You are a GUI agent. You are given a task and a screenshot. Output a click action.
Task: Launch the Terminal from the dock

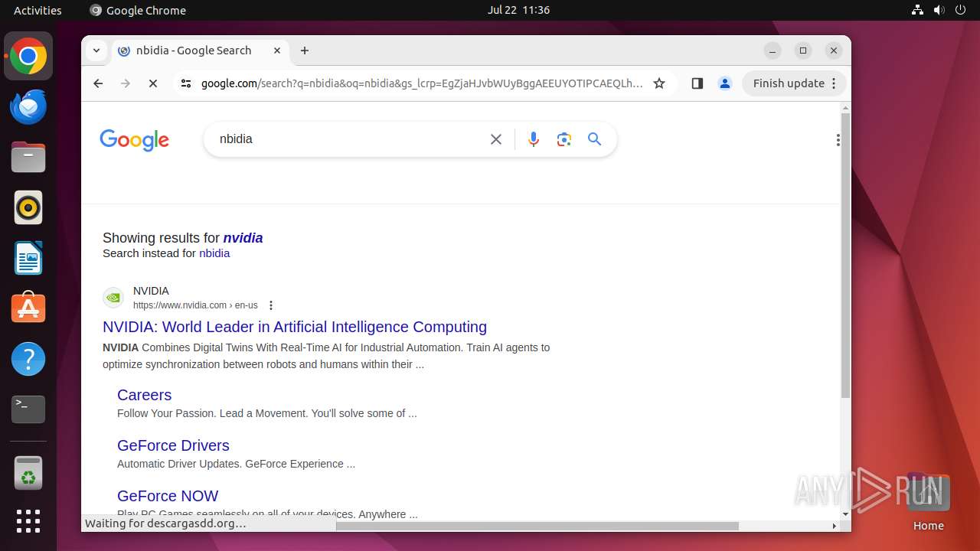[x=28, y=409]
